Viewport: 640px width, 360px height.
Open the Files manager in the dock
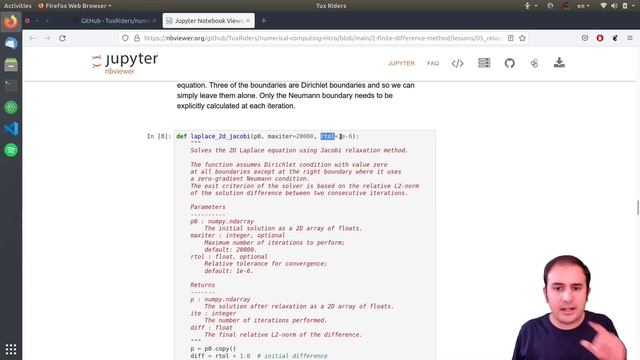coord(11,64)
